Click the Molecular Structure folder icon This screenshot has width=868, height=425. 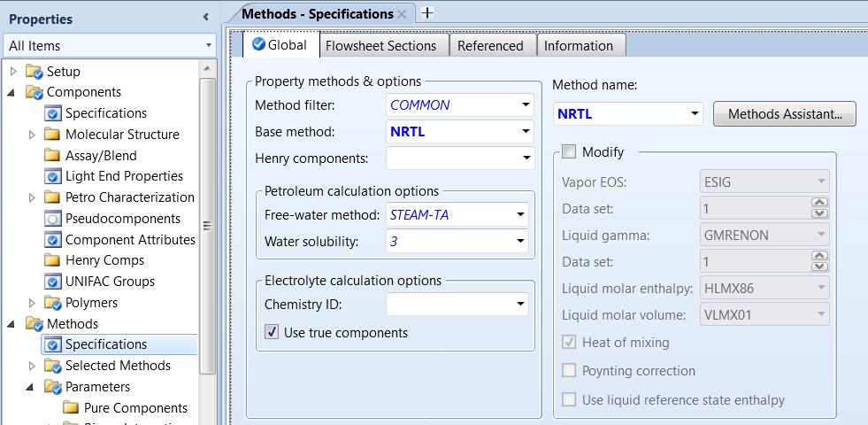click(x=52, y=135)
